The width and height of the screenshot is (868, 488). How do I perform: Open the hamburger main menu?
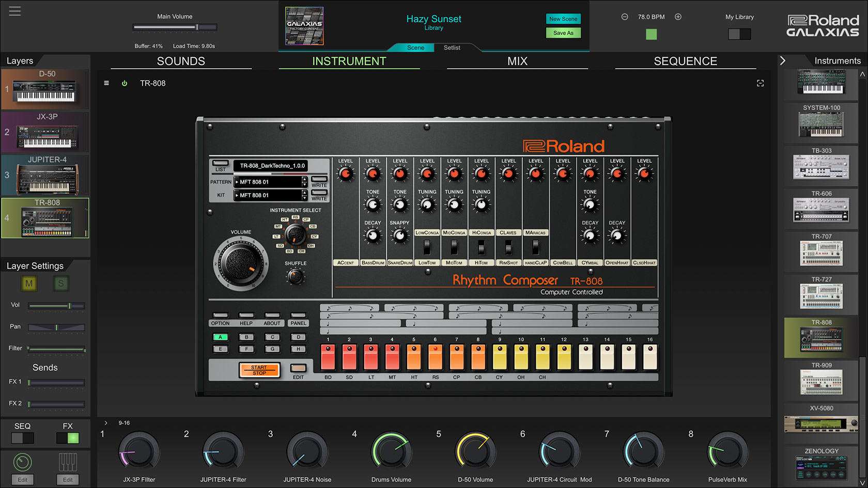coord(15,11)
